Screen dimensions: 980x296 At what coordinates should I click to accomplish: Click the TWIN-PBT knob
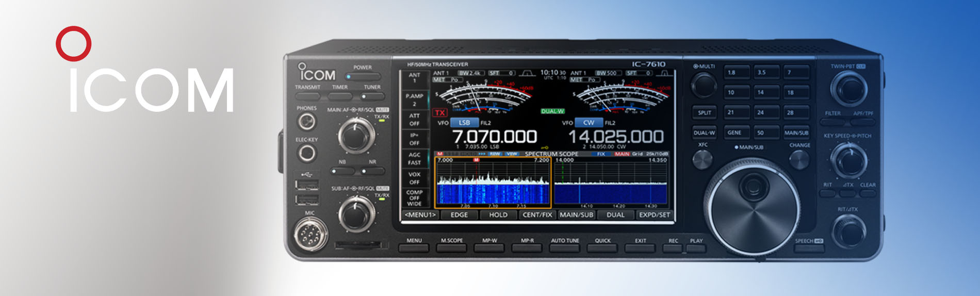pos(848,88)
